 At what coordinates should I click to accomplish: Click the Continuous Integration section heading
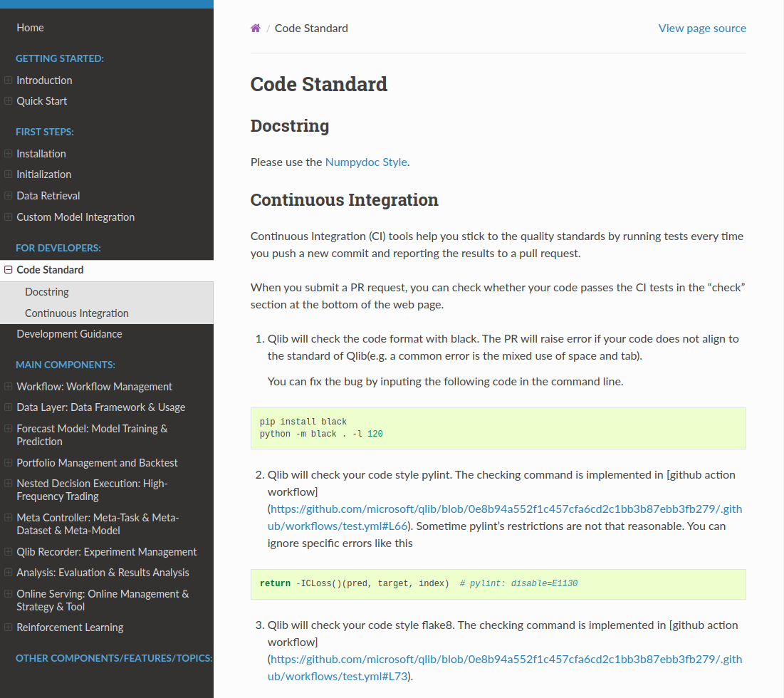(344, 200)
